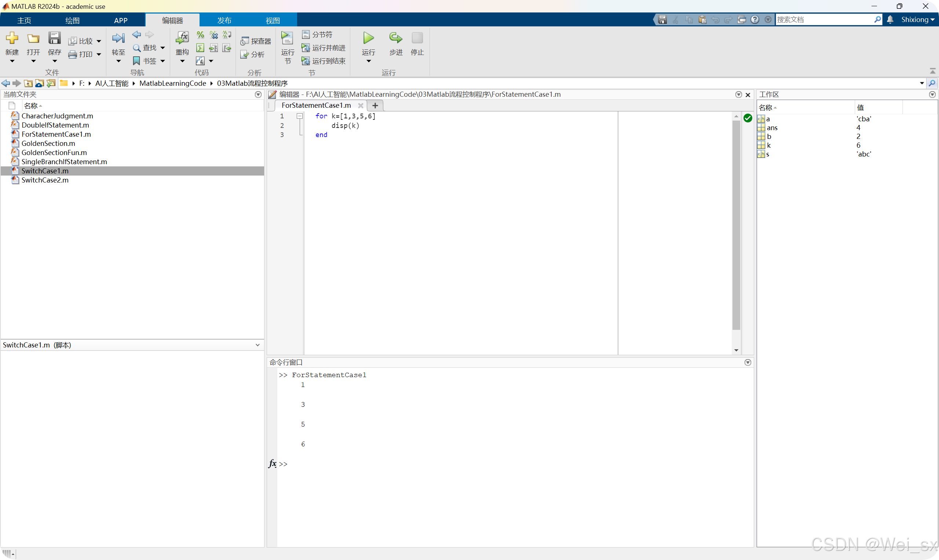Screen dimensions: 939x560
Task: Click the green Run button
Action: (368, 38)
